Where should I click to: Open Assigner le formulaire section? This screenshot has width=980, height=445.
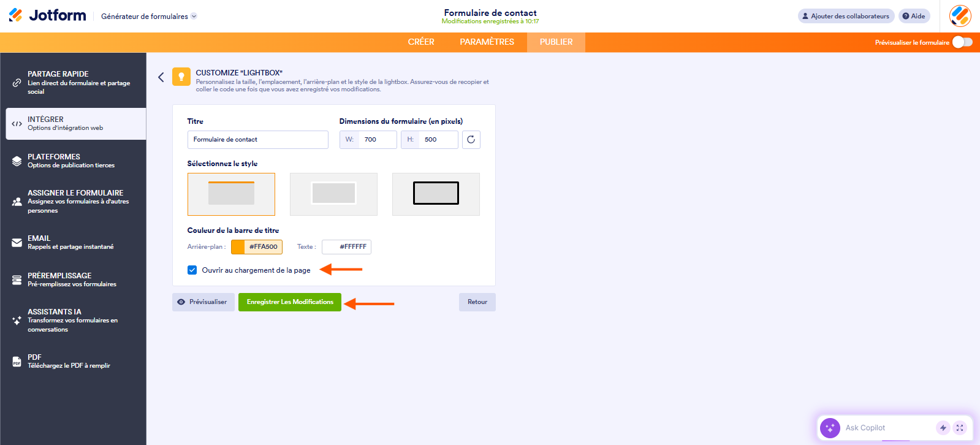coord(76,202)
